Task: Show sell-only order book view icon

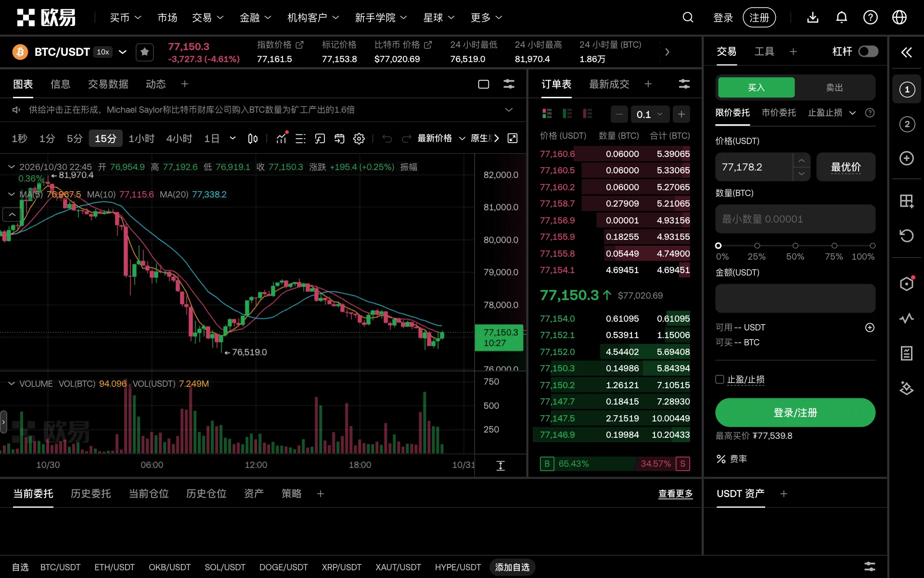Action: 588,114
